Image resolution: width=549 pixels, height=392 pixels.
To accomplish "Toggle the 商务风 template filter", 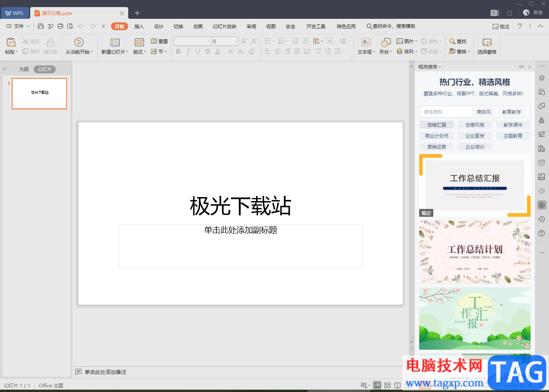I will [x=484, y=112].
